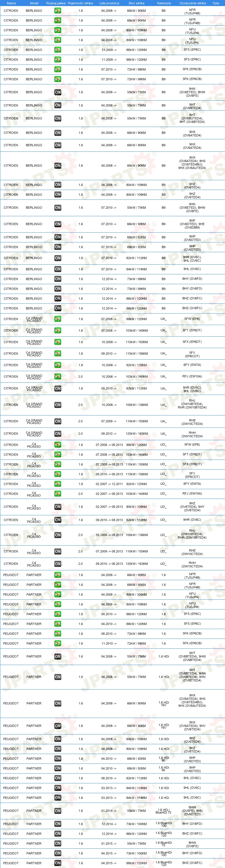Click the '1.6 HDi / BlueHDi 75' body cell

point(163,811)
